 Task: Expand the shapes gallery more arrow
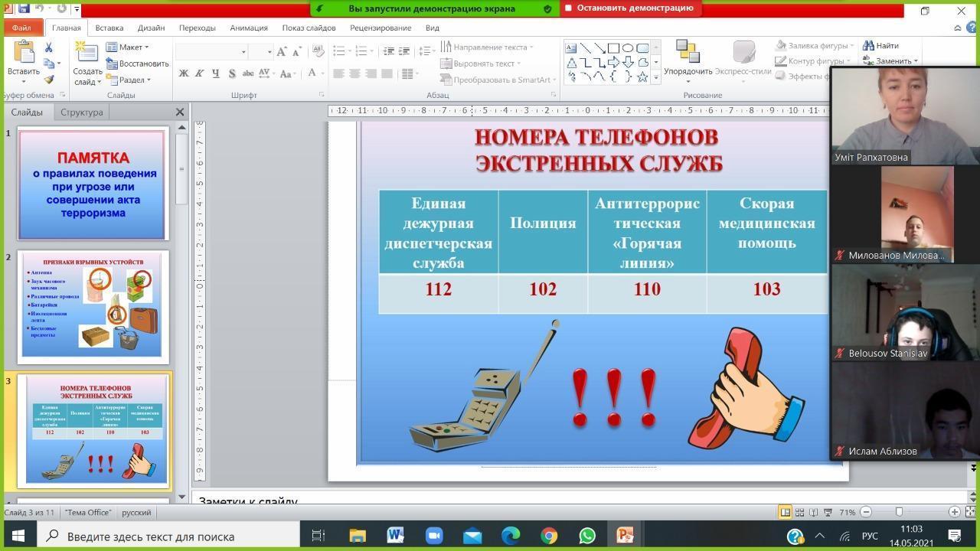coord(655,77)
